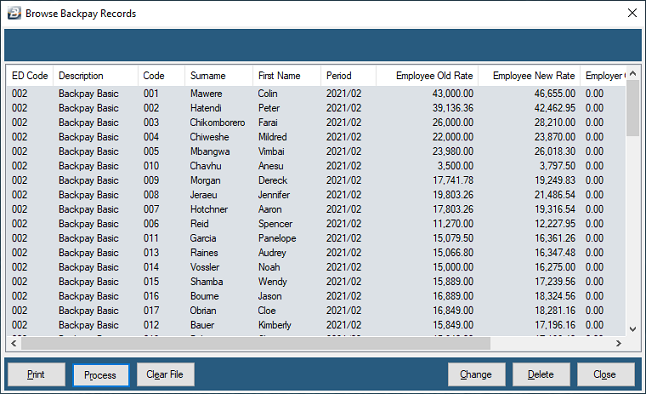Click horizontal scrollbar left arrow
The image size is (646, 394).
[14, 343]
